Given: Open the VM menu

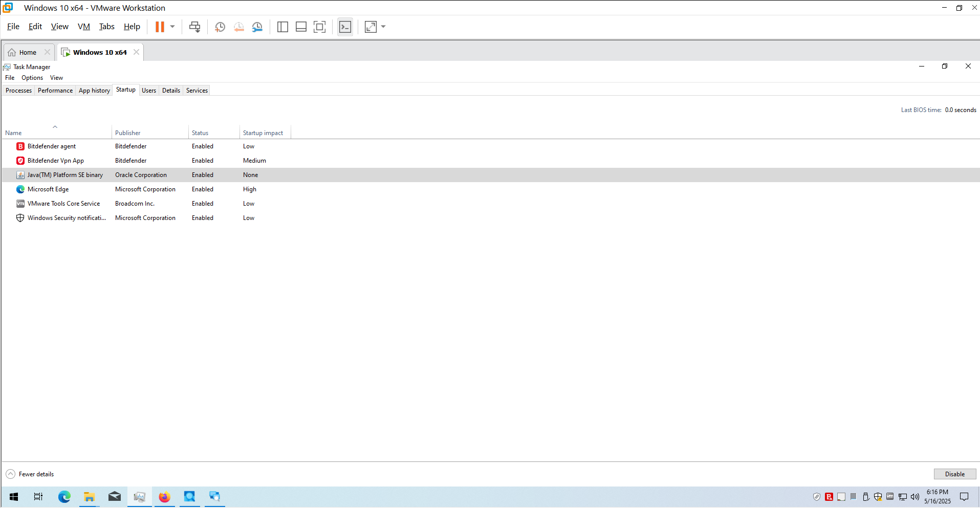Looking at the screenshot, I should [84, 27].
